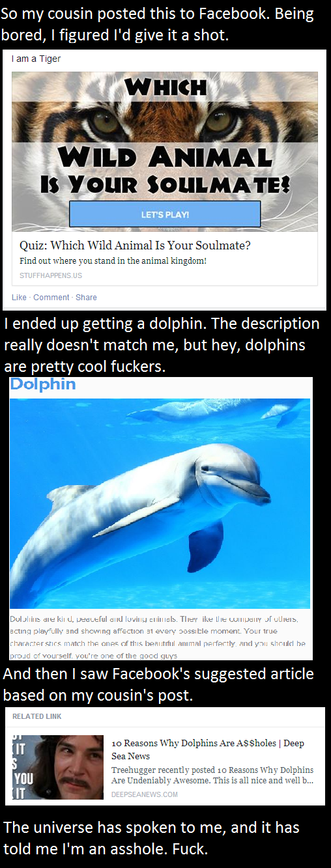Viewport: 331px width, 868px height.
Task: Click the 'I am a Tiger' post caption
Action: [36, 59]
